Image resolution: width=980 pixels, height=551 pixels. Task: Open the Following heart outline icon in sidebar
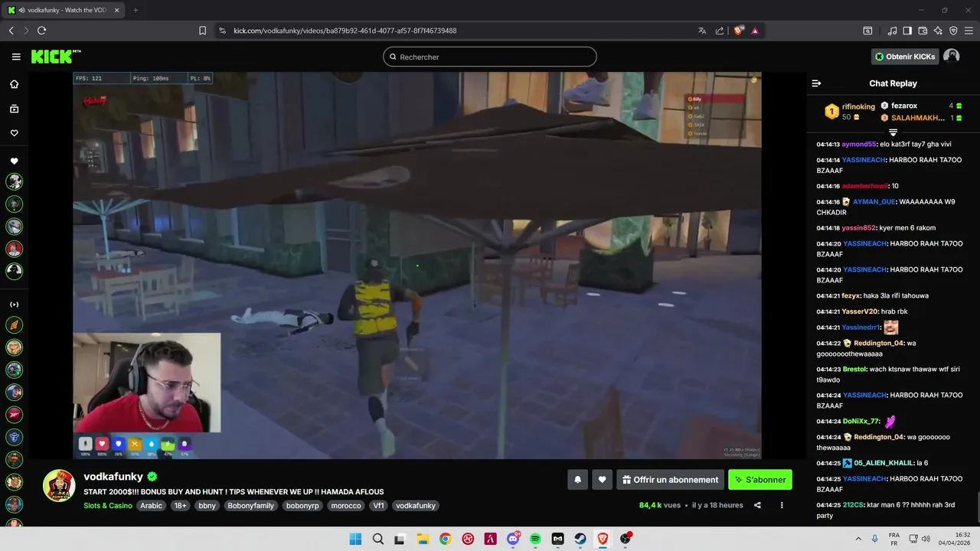(x=14, y=133)
